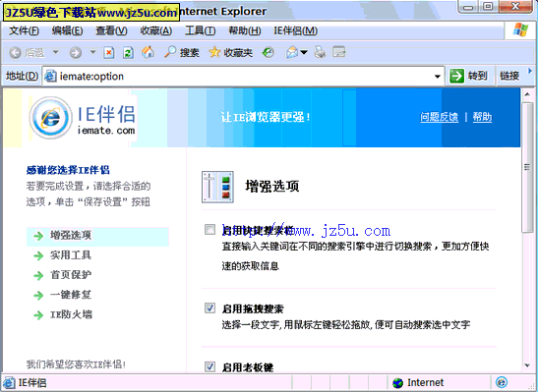This screenshot has width=538, height=392.
Task: Click the 感谢您选择IE伴侣 heading
Action: 68,170
